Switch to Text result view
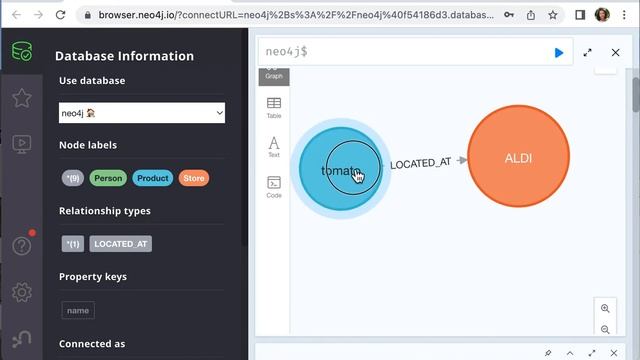 pyautogui.click(x=274, y=147)
